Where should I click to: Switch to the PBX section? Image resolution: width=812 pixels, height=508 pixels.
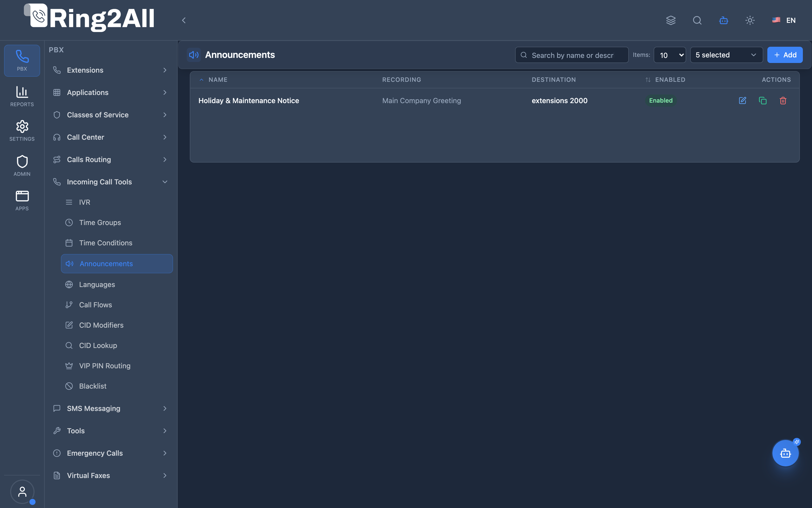22,60
